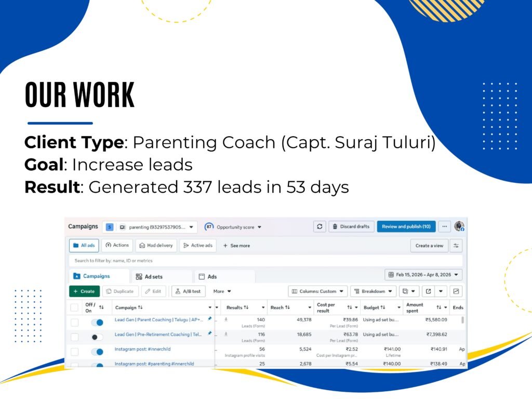Open Instagram post: #innerchild campaign link
532x399 pixels.
pos(142,349)
